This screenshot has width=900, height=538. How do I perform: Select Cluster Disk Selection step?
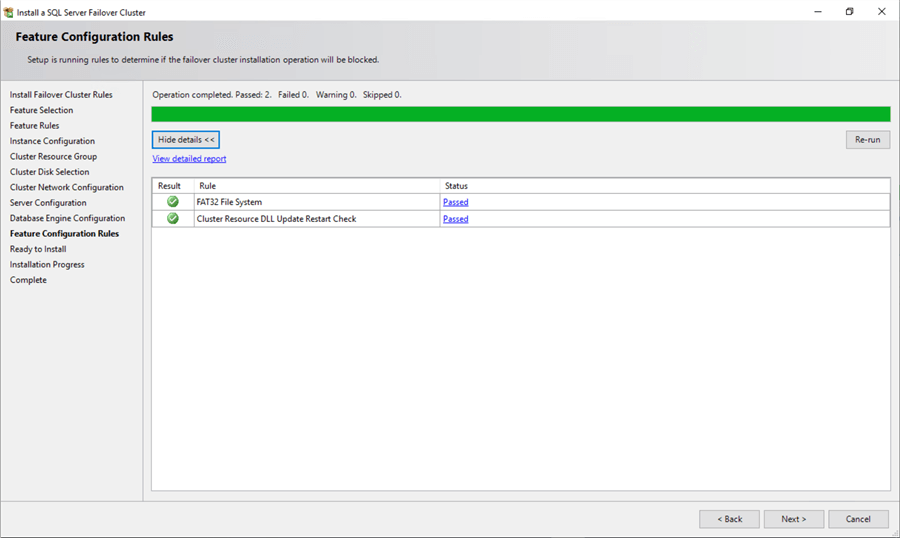(x=49, y=172)
